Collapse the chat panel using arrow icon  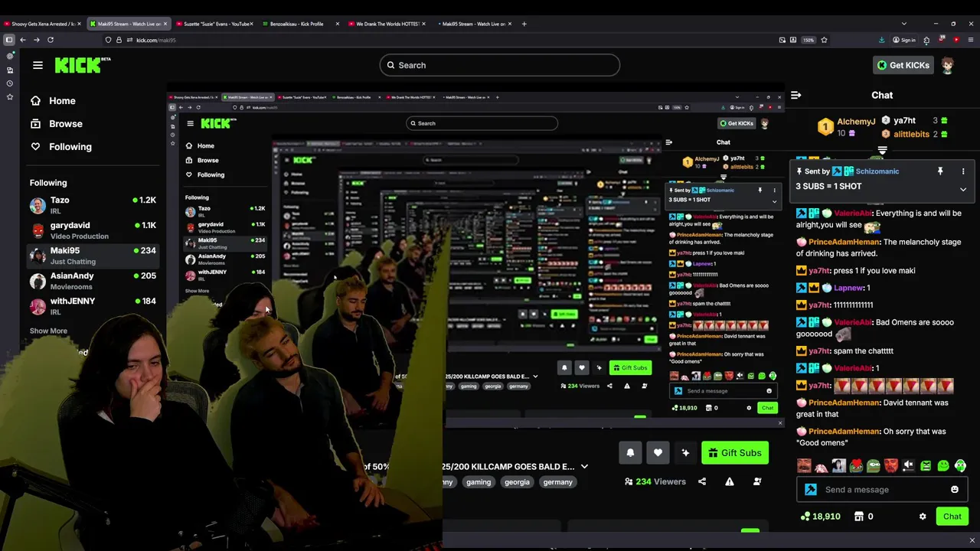point(795,95)
